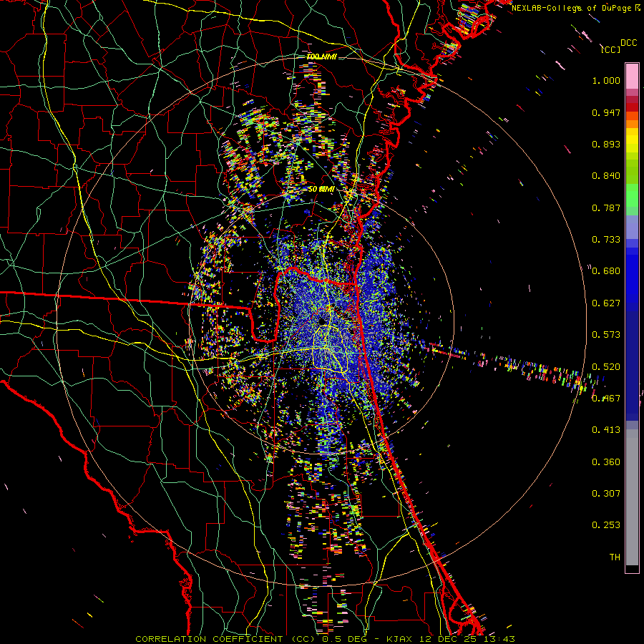Image resolution: width=644 pixels, height=644 pixels.
Task: Click the TH threshold label
Action: coord(615,557)
